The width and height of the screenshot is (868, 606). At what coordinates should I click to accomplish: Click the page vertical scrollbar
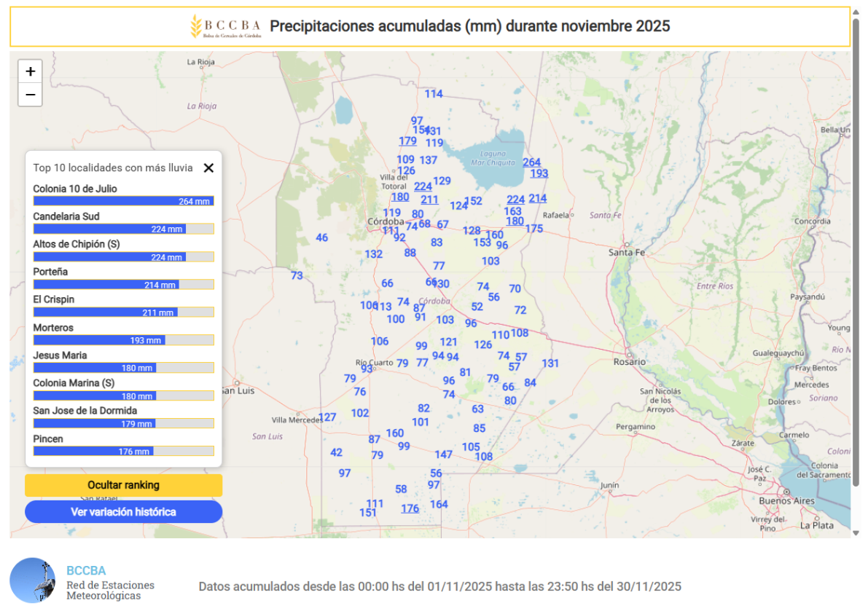856,291
